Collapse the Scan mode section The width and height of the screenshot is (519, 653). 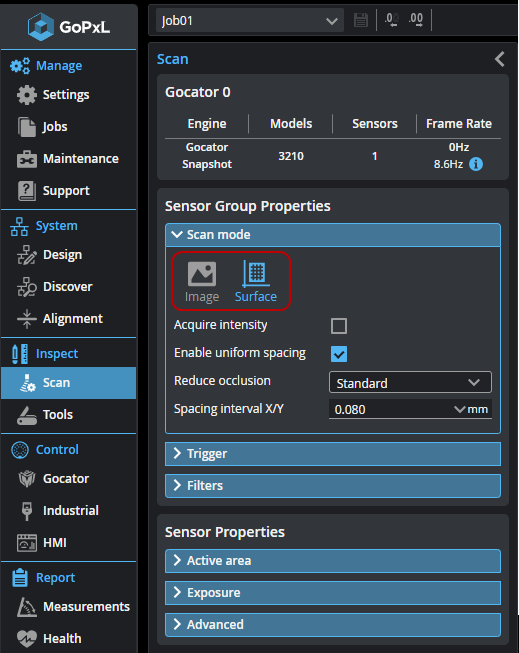(x=333, y=235)
